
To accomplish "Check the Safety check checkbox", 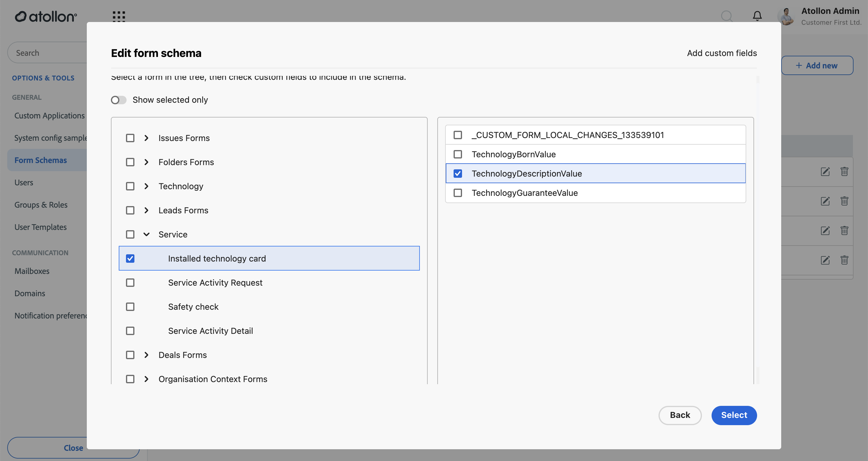I will coord(130,307).
